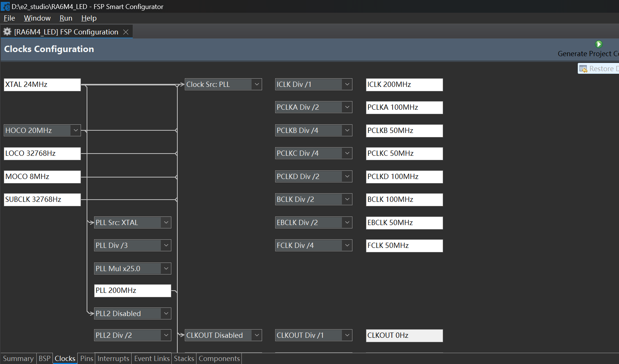This screenshot has height=364, width=619.
Task: Click the CLKOUT 0Hz output field
Action: (x=405, y=336)
